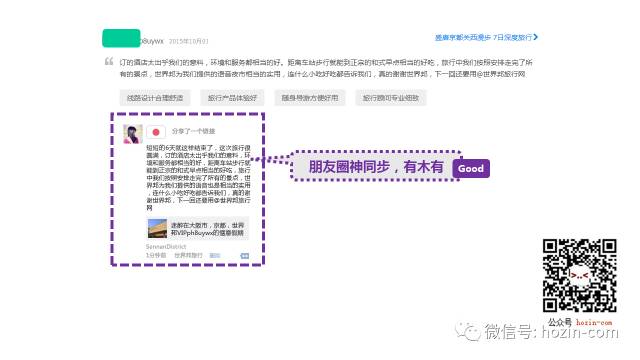Image resolution: width=640 pixels, height=360 pixels.
Task: Click the SennanDistrict location label
Action: [166, 247]
